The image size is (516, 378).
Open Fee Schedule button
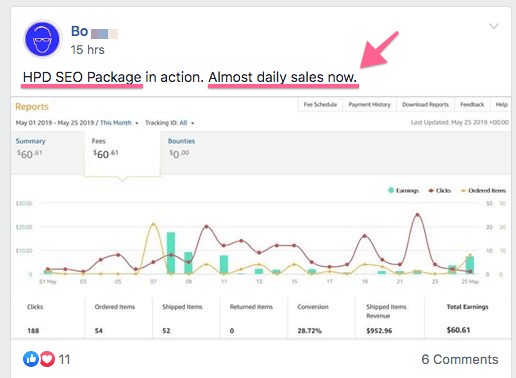(320, 105)
